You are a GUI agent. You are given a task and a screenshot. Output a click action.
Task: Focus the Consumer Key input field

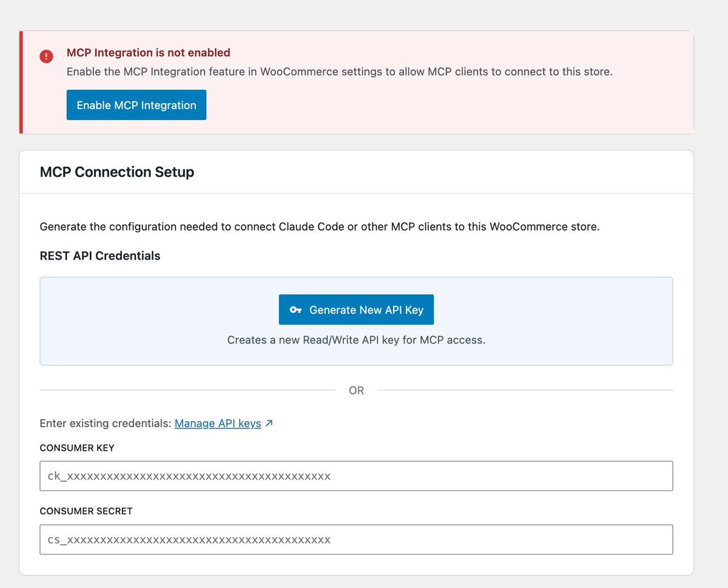pyautogui.click(x=356, y=476)
